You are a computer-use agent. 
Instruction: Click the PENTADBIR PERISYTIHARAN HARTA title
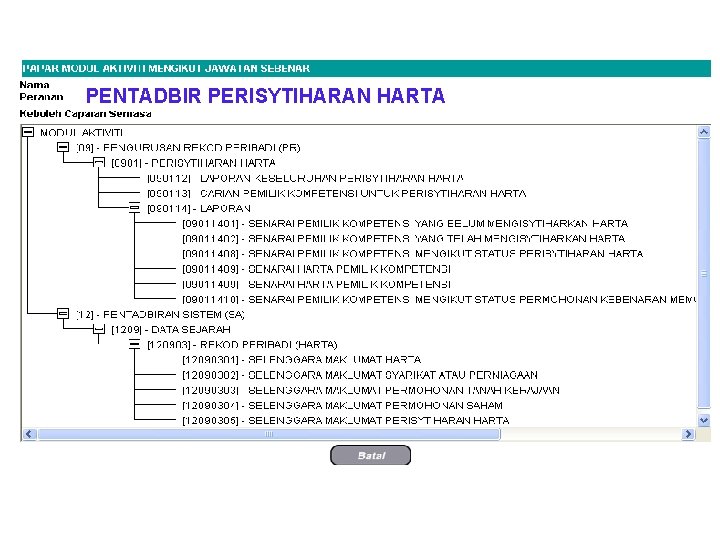pyautogui.click(x=265, y=96)
